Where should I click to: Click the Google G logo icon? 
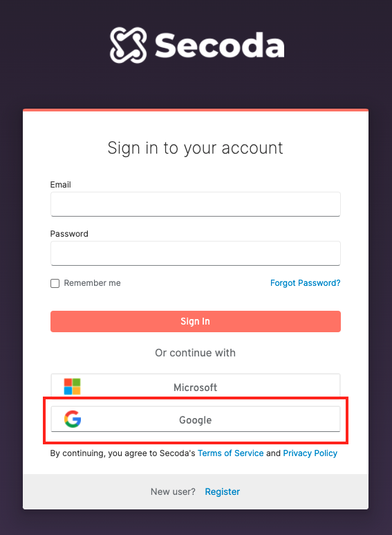click(x=73, y=419)
